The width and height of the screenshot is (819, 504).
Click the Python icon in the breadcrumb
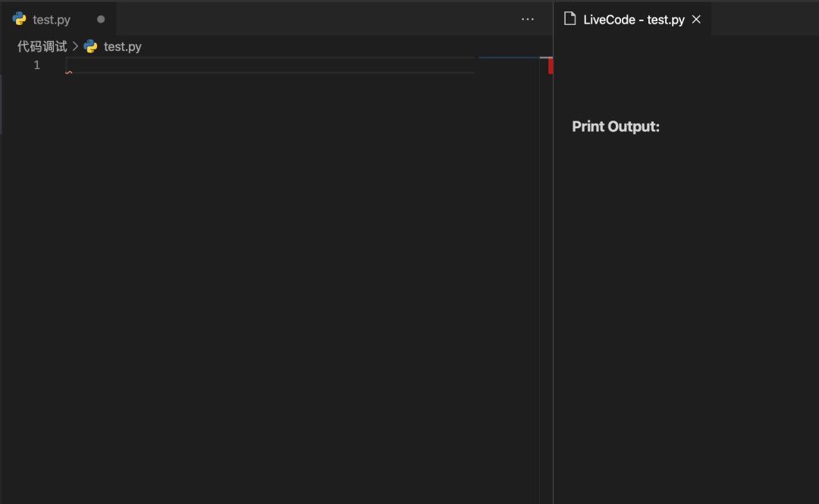coord(91,46)
